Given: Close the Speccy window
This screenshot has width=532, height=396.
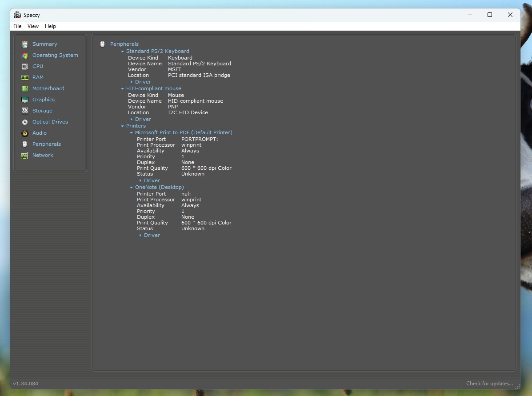Looking at the screenshot, I should point(510,15).
